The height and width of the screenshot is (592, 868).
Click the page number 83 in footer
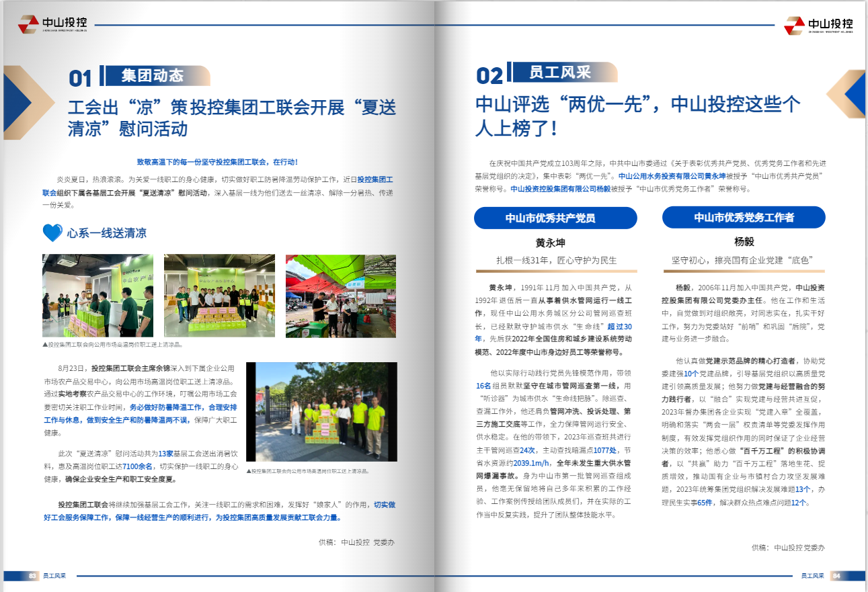click(x=32, y=576)
